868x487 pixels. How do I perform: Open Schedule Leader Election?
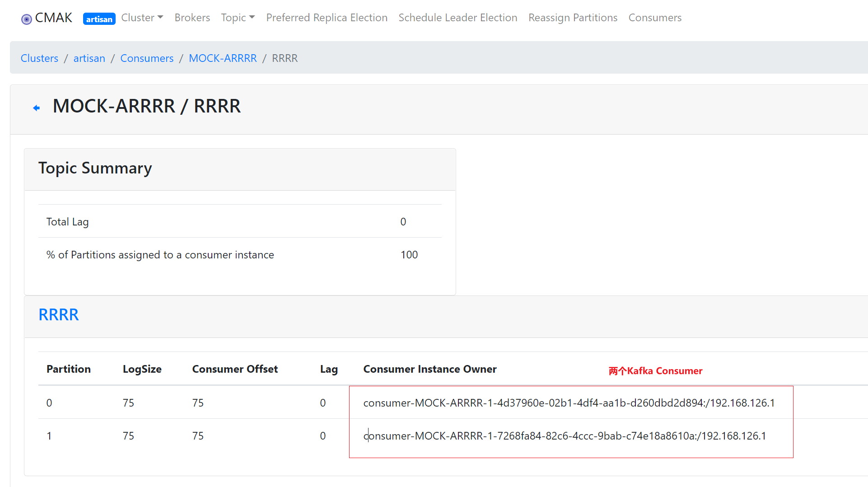click(x=457, y=17)
